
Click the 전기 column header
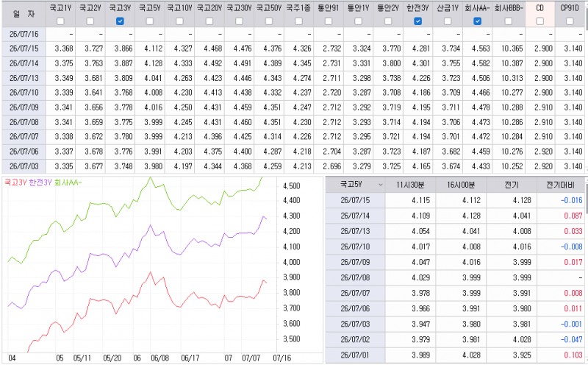[x=512, y=185]
